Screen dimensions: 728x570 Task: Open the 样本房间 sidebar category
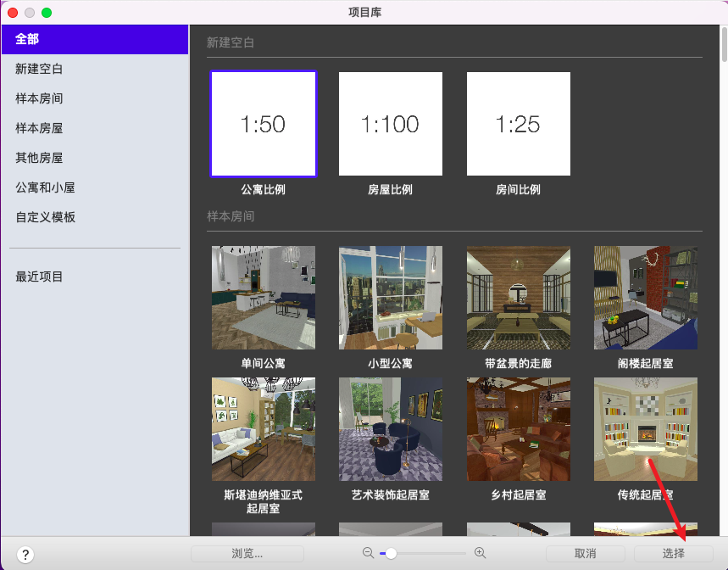coord(95,98)
